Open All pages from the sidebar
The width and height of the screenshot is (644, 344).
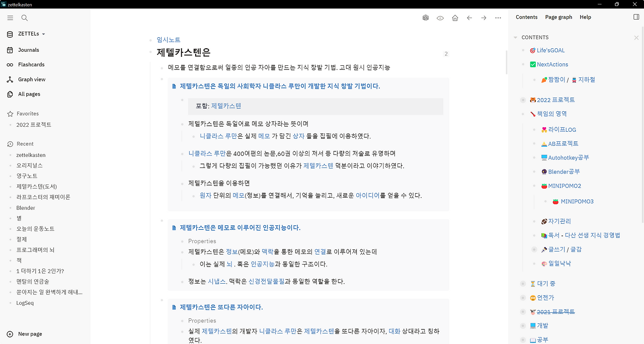29,94
